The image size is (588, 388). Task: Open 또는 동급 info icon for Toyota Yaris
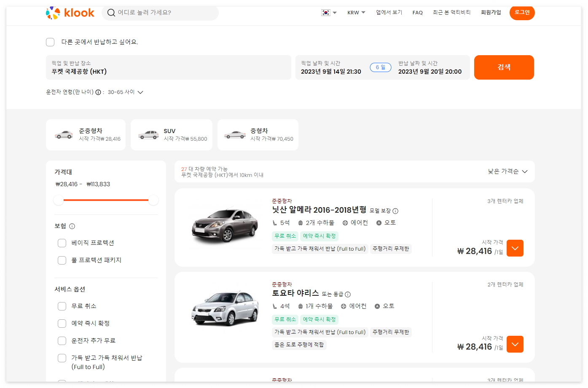(348, 294)
